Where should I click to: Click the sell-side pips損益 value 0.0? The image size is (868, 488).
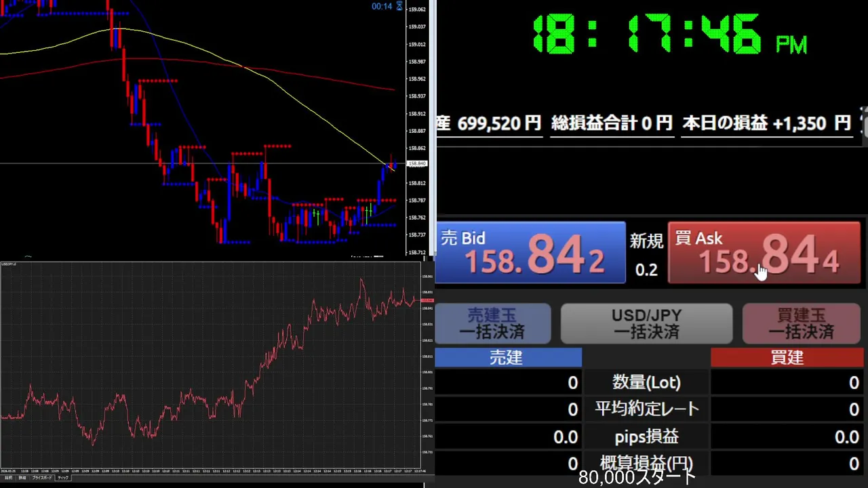coord(566,437)
